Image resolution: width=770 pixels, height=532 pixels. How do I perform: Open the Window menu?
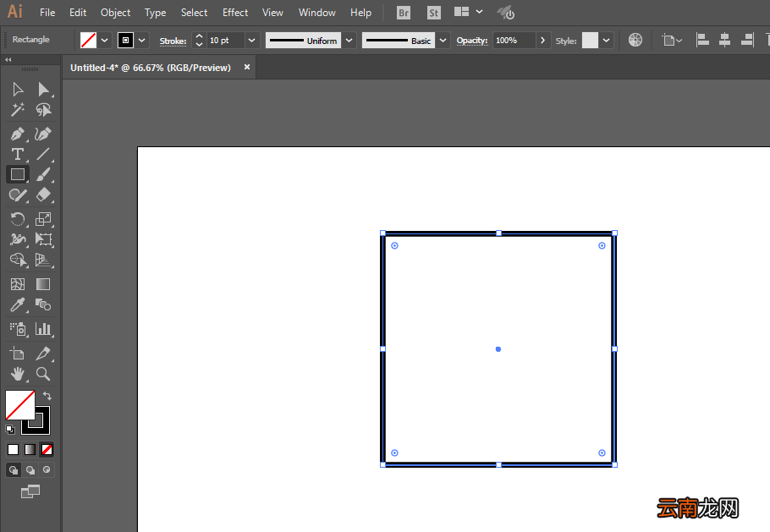click(317, 13)
